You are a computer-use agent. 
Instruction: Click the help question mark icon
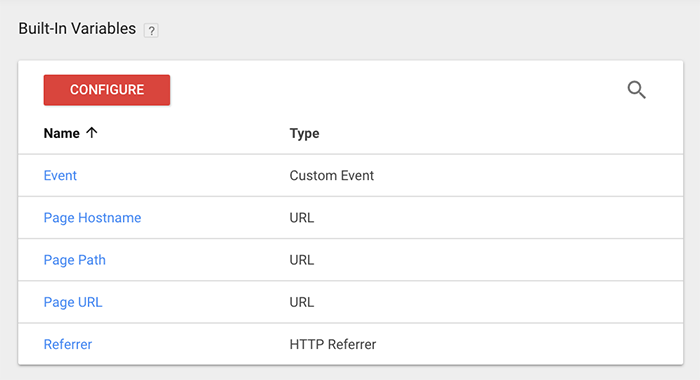[x=151, y=30]
